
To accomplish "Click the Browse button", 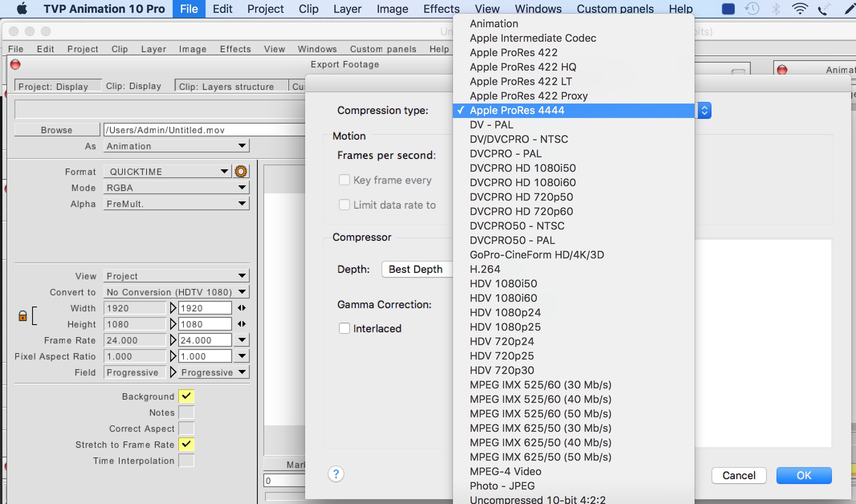I will [57, 130].
